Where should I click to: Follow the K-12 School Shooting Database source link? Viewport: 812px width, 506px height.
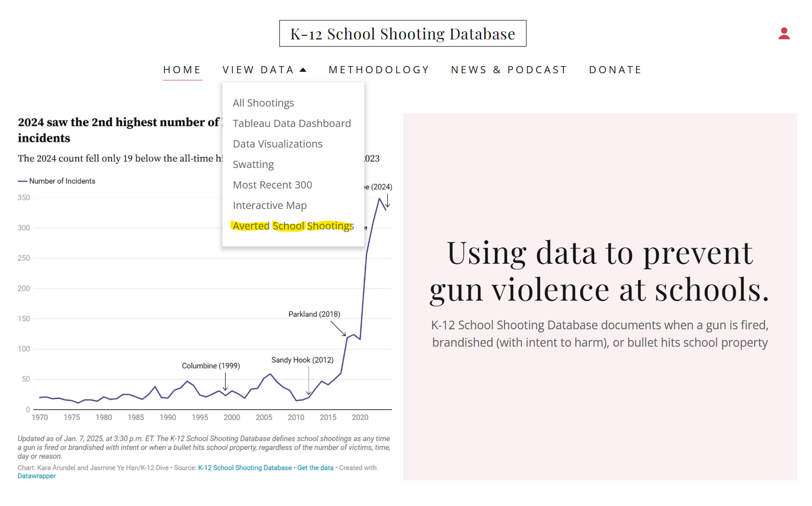[245, 468]
